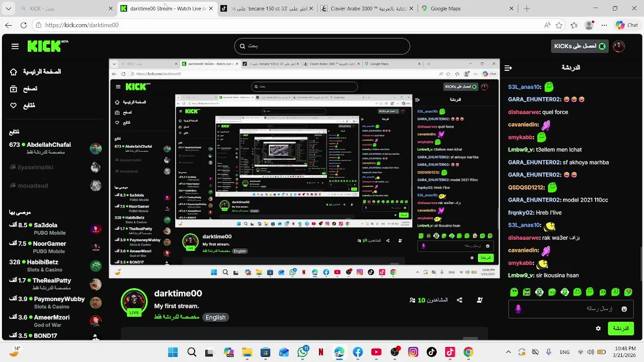Open the مُتابع following heart item
Image resolution: width=644 pixels, height=362 pixels.
[23, 106]
